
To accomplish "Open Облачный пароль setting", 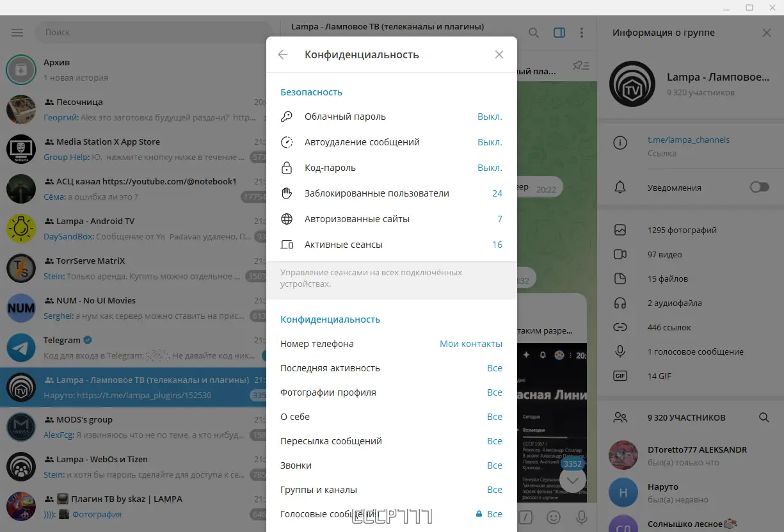I will 391,117.
